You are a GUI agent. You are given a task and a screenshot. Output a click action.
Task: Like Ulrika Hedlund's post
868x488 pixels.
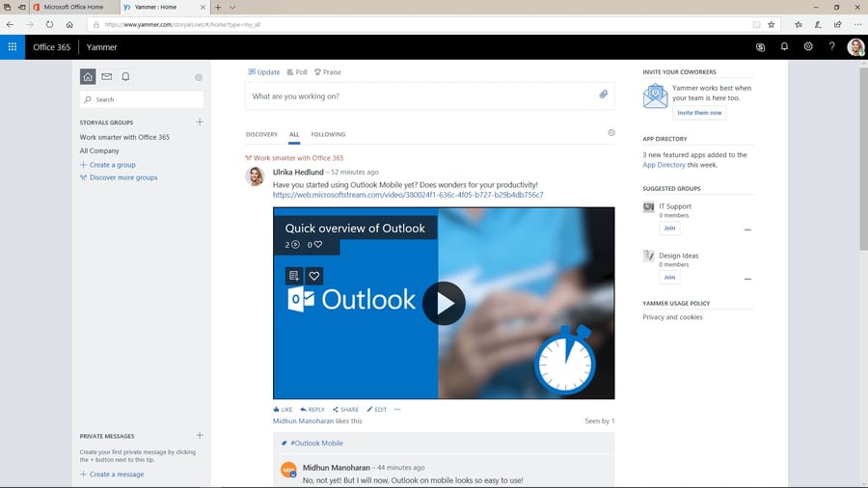(x=283, y=410)
